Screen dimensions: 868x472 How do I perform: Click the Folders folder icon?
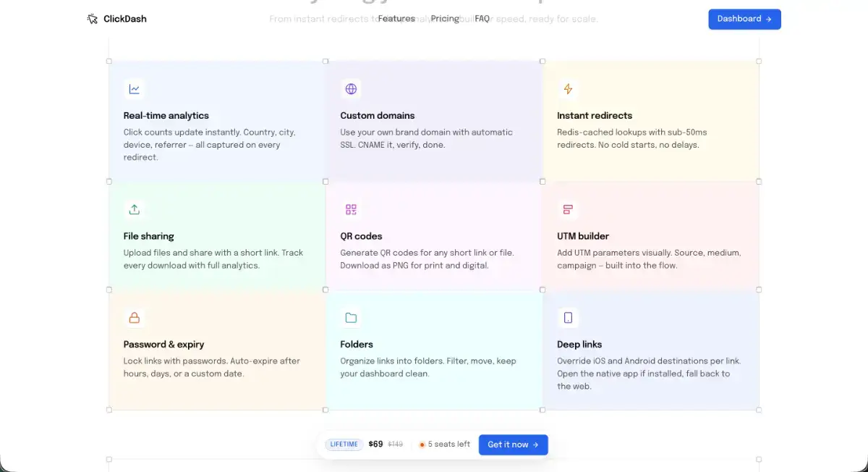click(x=351, y=318)
